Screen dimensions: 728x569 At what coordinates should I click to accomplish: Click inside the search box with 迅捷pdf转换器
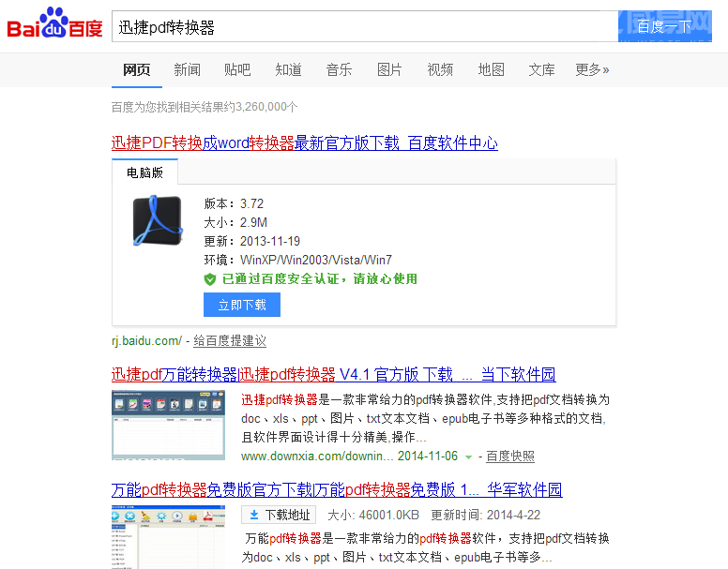pyautogui.click(x=365, y=26)
